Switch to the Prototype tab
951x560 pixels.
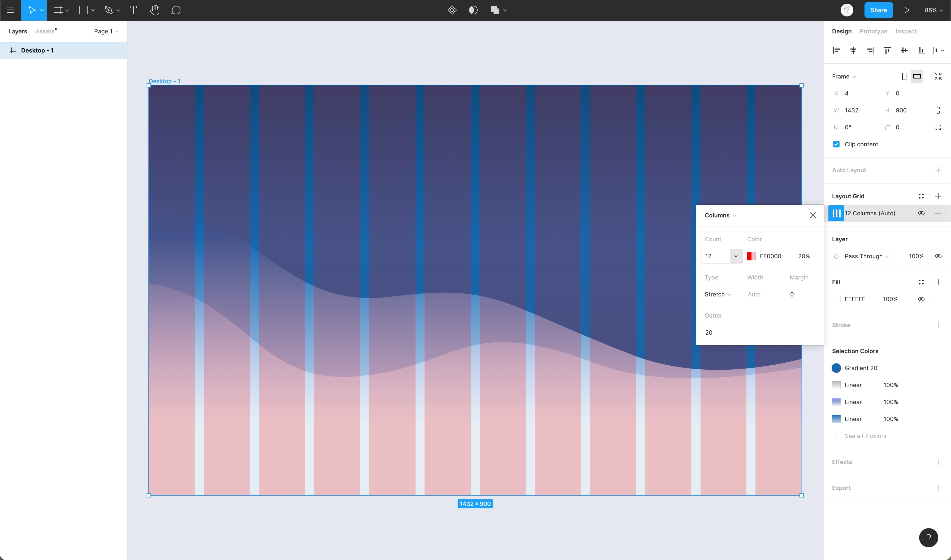[874, 31]
